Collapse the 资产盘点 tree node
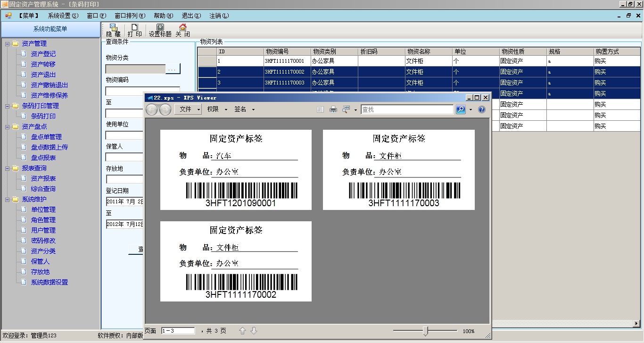The height and width of the screenshot is (343, 644). point(7,127)
